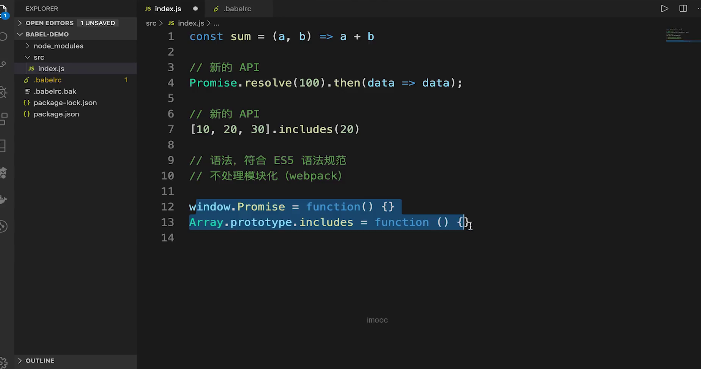Click the [10, 20, 30].includes(20) line
The image size is (701, 369).
pos(274,129)
